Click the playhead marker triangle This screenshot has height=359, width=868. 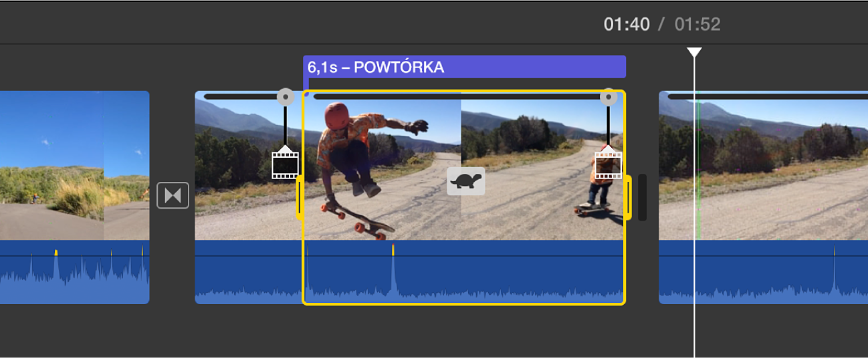695,52
